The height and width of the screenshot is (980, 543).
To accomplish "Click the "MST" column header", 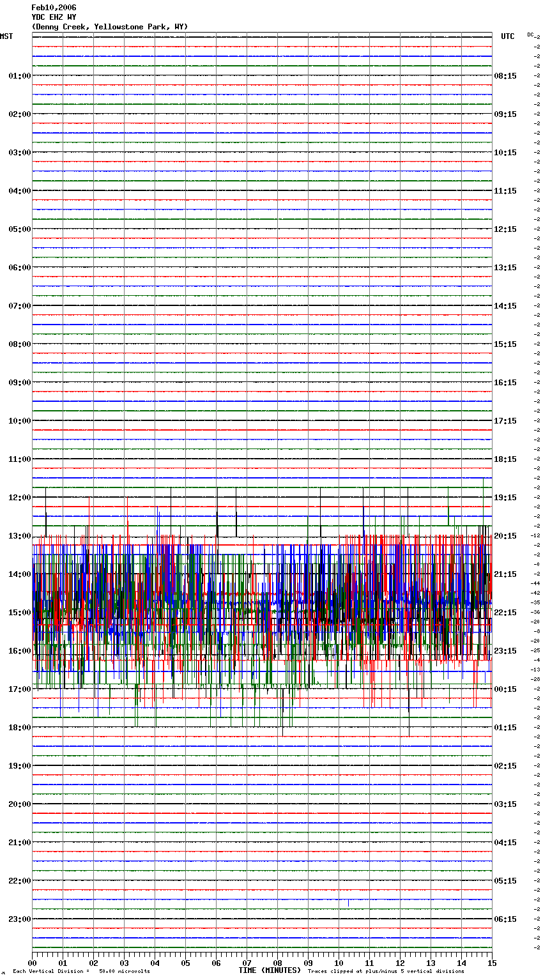I will coord(6,36).
